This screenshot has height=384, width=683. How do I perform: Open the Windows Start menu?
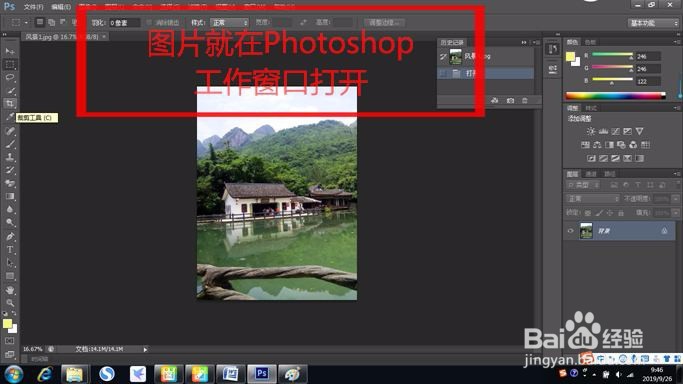pyautogui.click(x=14, y=374)
